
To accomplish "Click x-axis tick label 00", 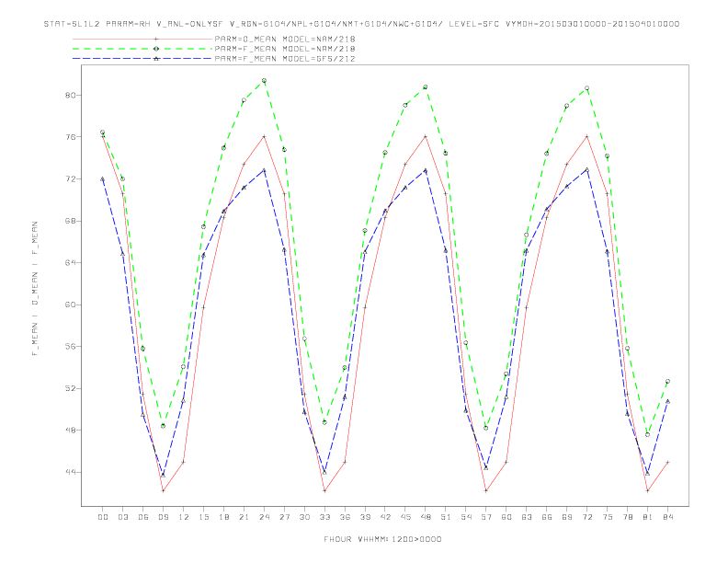I will coord(103,517).
